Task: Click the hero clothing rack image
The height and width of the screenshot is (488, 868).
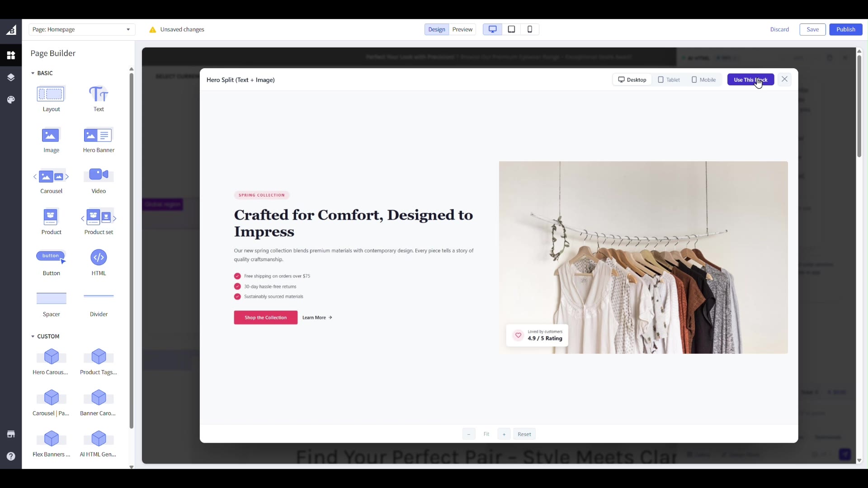Action: [643, 258]
